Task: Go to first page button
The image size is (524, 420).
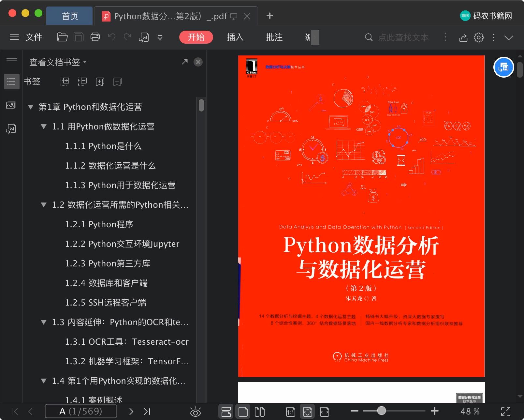Action: [x=15, y=412]
